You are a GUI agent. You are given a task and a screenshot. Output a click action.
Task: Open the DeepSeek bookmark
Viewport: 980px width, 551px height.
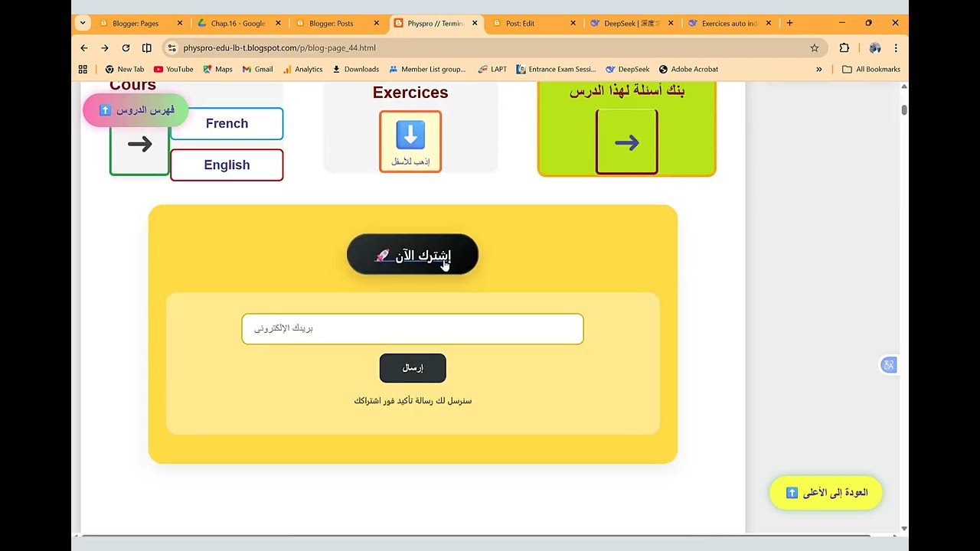pyautogui.click(x=627, y=69)
